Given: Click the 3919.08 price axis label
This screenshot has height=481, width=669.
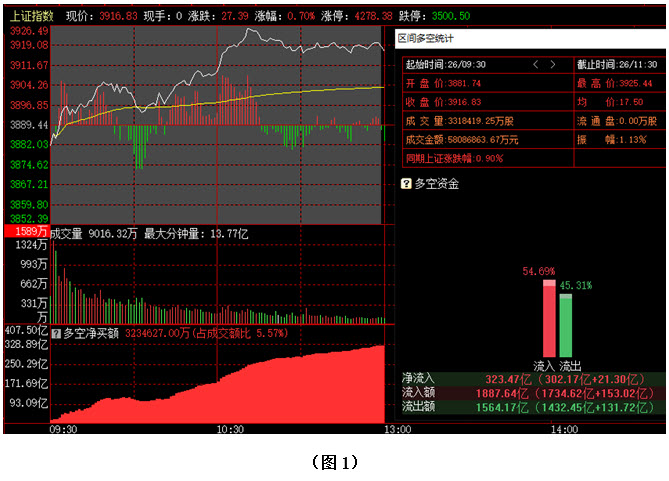Looking at the screenshot, I should [29, 45].
